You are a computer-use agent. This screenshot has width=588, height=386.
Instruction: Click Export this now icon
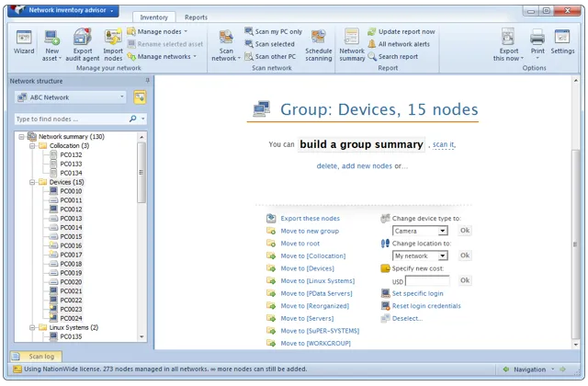[x=508, y=37]
